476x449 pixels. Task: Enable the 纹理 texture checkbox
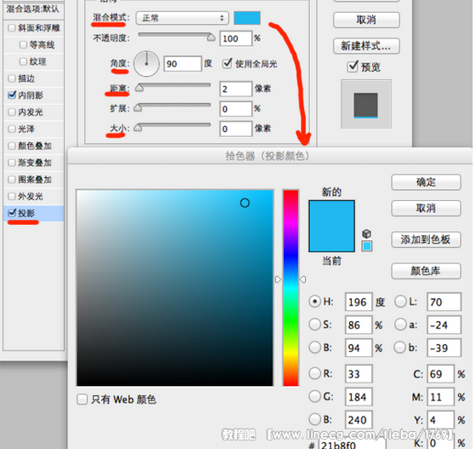(x=23, y=61)
